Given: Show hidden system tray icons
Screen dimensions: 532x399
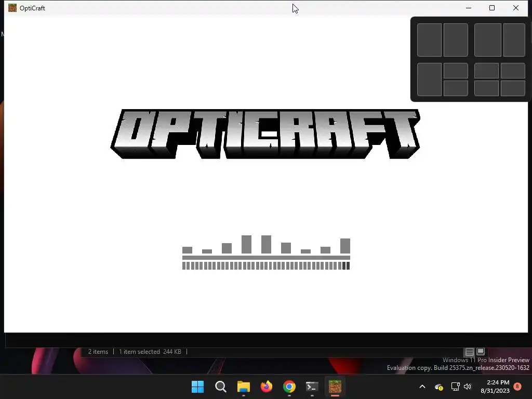Looking at the screenshot, I should coord(422,387).
